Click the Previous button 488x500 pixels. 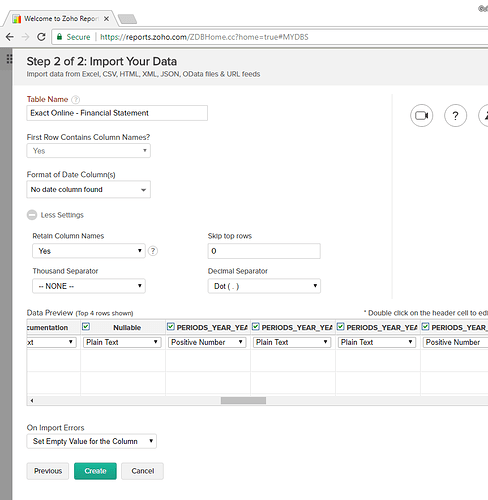[48, 471]
